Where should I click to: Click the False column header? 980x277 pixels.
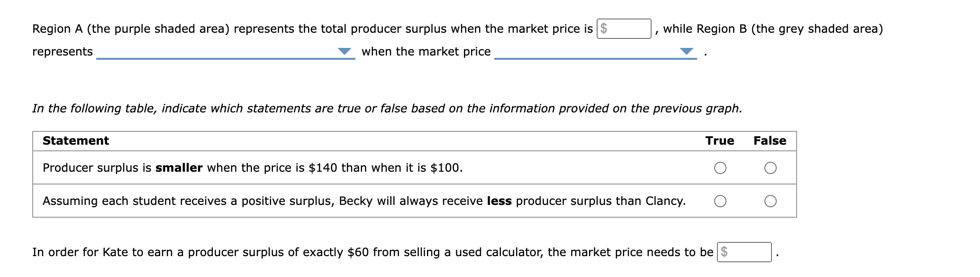770,140
